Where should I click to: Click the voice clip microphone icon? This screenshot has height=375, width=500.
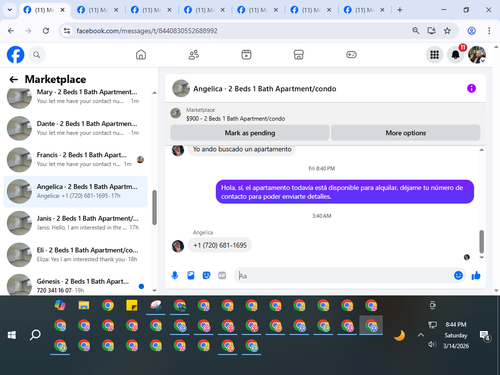pos(175,275)
